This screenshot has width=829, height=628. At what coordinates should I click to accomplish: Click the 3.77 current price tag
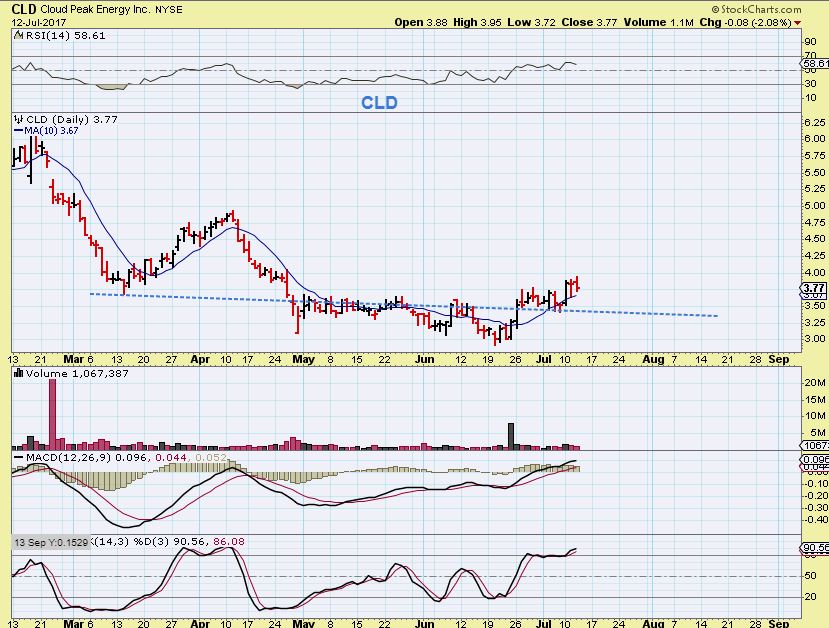click(812, 288)
